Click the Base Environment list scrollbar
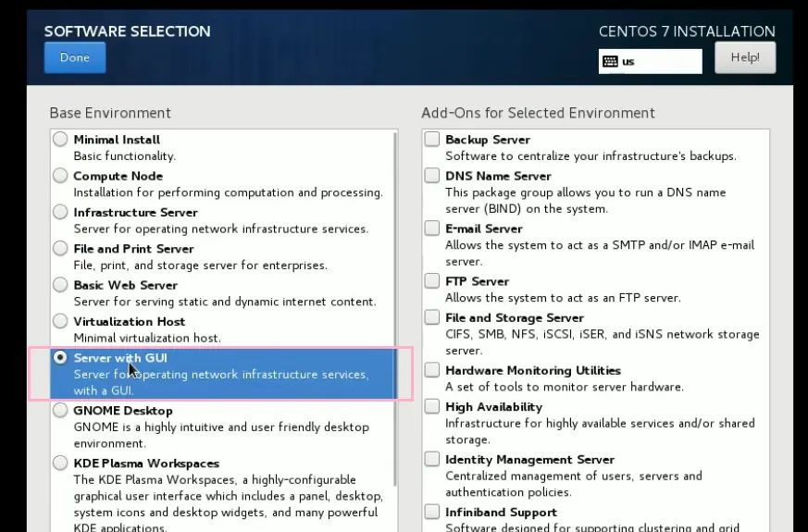This screenshot has width=808, height=532. (x=395, y=309)
